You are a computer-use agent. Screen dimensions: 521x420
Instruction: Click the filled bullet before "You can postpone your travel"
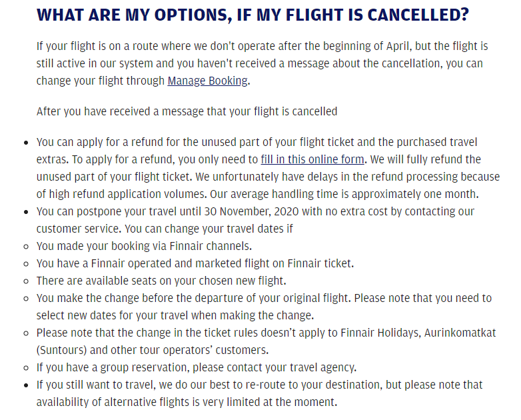coord(26,212)
